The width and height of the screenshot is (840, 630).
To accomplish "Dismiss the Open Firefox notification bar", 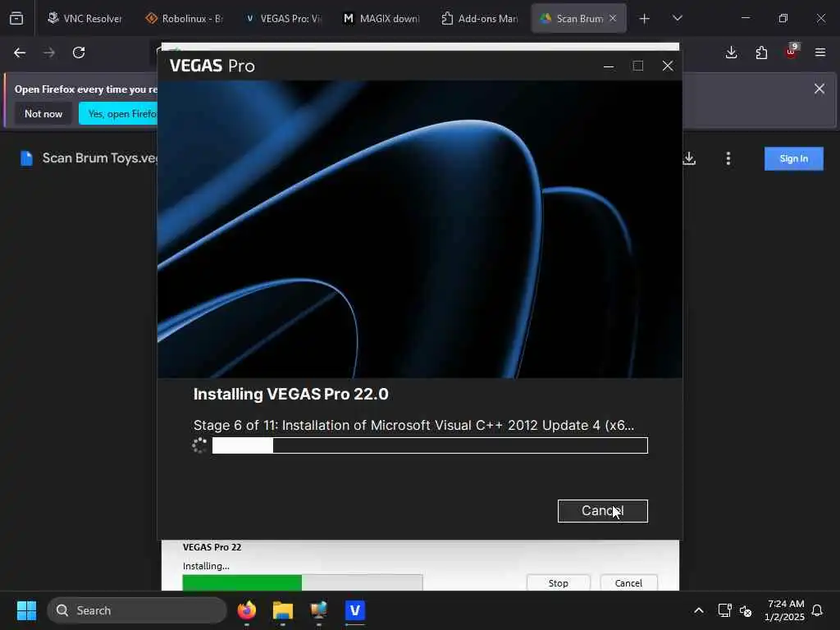I will click(x=819, y=89).
